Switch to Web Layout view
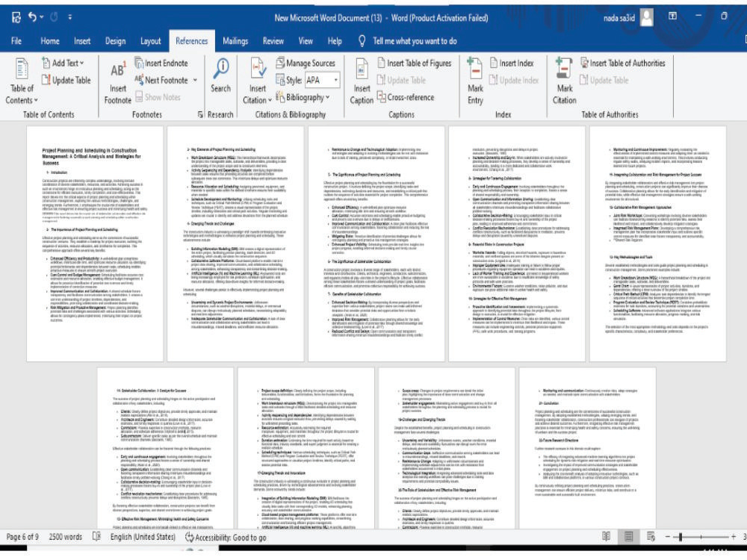This screenshot has height=560, width=747. click(x=651, y=537)
